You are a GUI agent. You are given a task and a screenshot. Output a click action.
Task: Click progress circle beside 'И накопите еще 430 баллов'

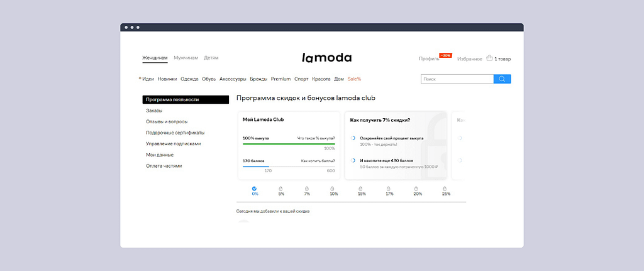(x=353, y=160)
